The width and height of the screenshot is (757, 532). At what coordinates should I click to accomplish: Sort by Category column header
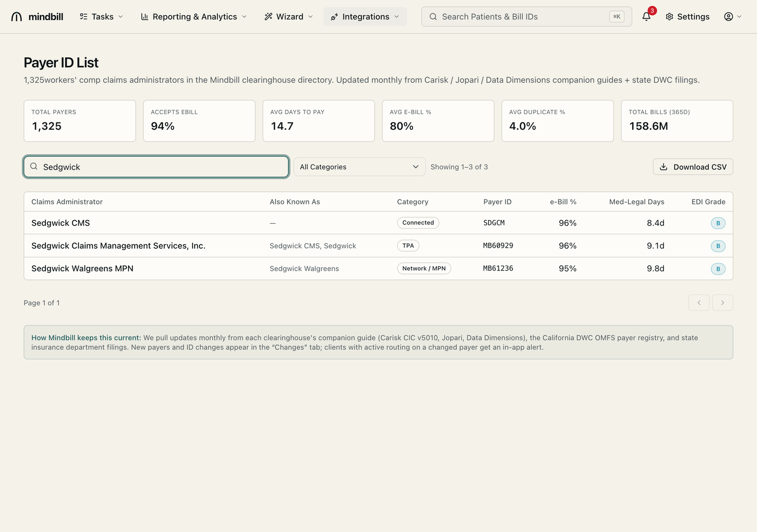point(413,202)
